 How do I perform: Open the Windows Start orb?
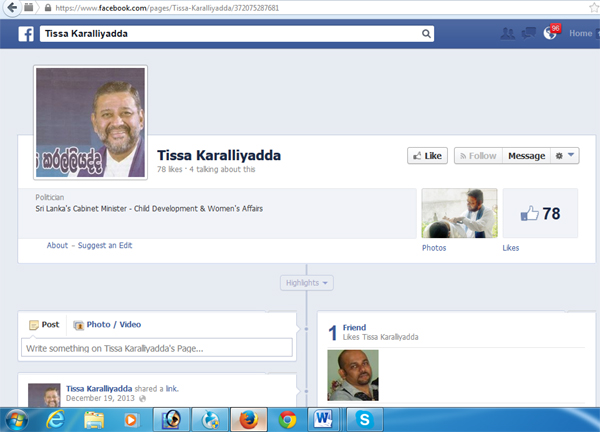tap(16, 420)
